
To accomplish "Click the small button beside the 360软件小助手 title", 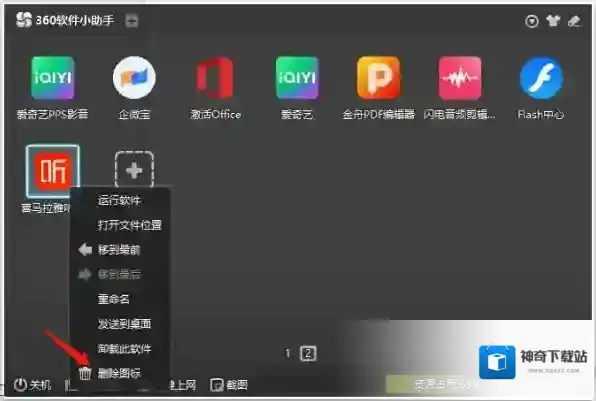I will (x=132, y=21).
